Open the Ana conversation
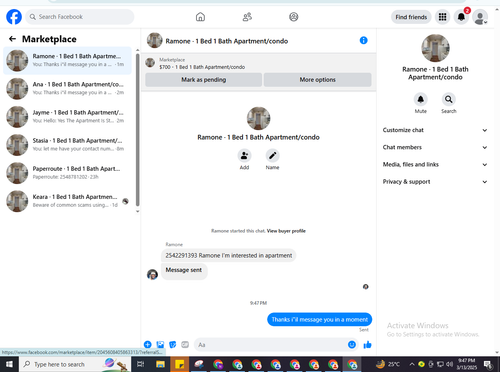The image size is (500, 372). 67,89
